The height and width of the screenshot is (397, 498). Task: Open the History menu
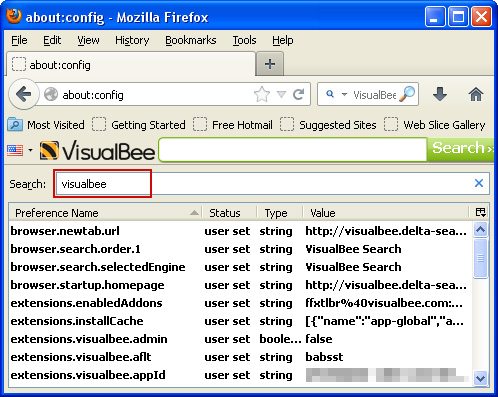[132, 40]
